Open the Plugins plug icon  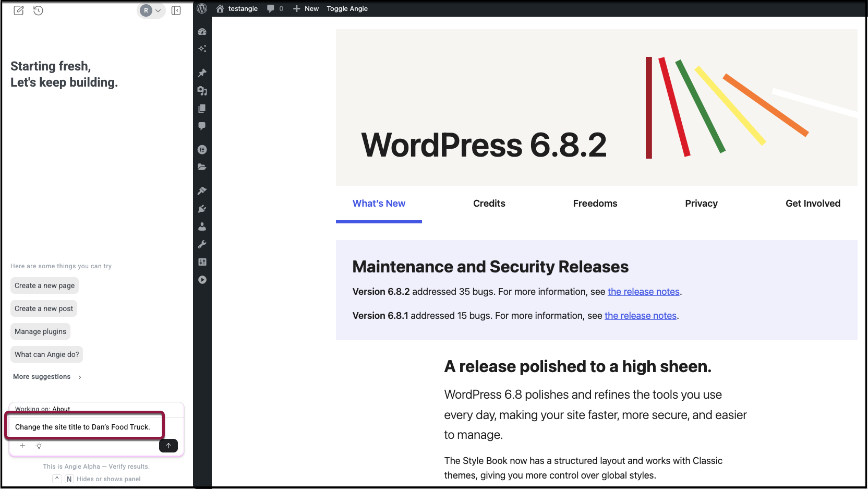coord(202,209)
